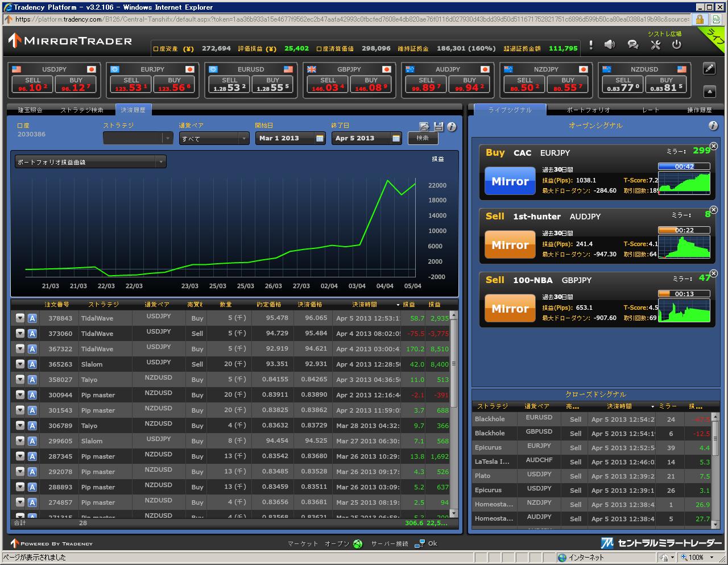Dismiss the CAC EURJPY signal card
Viewport: 728px width, 565px height.
[714, 146]
